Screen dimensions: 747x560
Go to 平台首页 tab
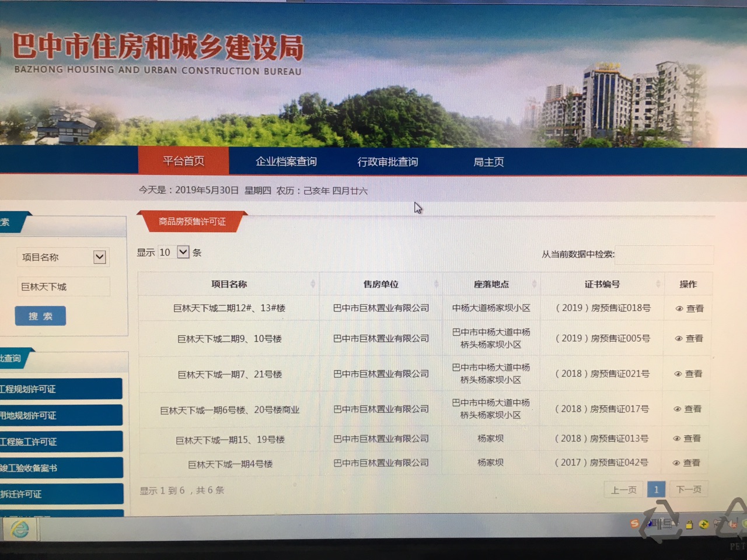pos(183,161)
